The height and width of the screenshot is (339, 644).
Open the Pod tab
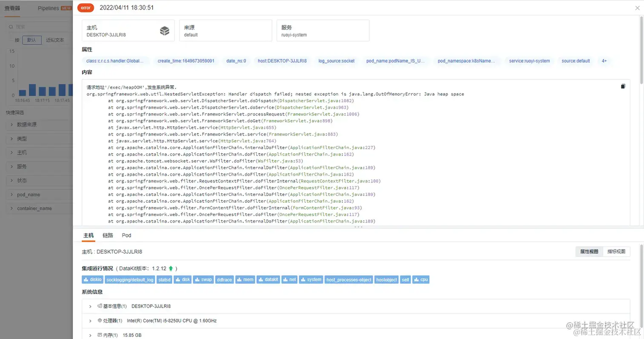point(127,235)
